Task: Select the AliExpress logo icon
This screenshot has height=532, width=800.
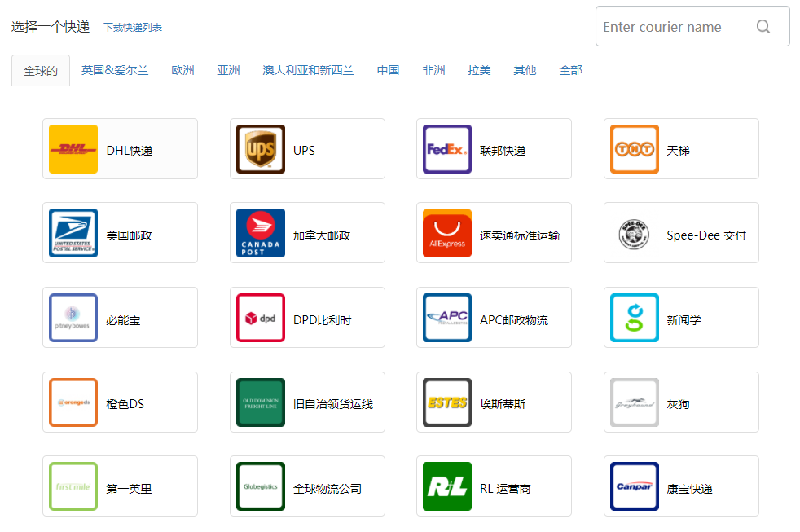Action: (447, 233)
